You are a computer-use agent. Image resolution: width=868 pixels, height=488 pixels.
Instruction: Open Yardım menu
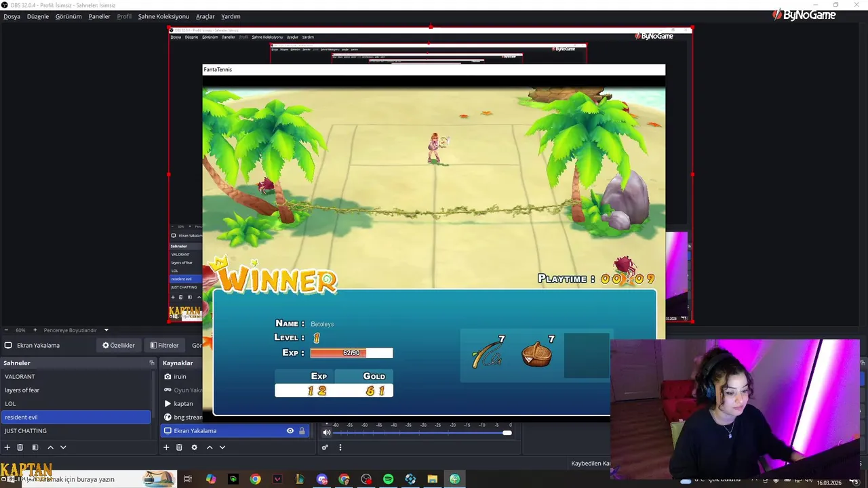tap(231, 16)
